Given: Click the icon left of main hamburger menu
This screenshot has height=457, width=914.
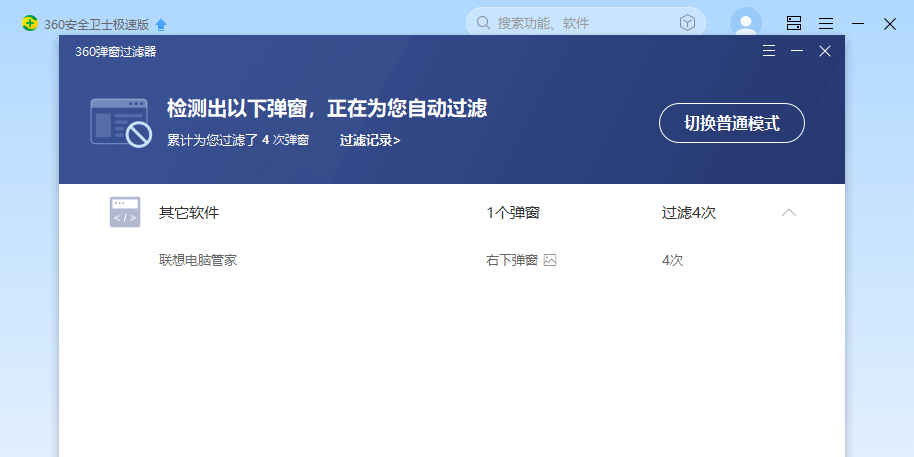Looking at the screenshot, I should [794, 23].
